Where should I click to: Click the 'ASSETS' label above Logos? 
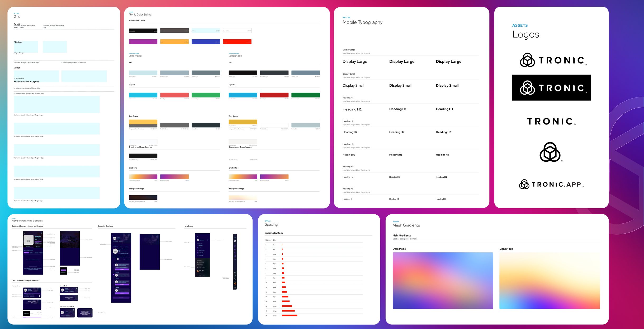click(x=520, y=25)
